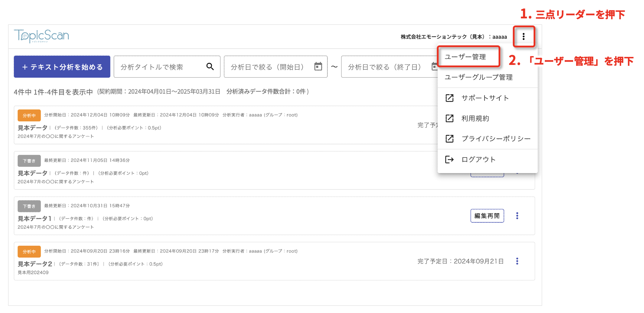Open the calendar picker for the start date filter
The image size is (644, 313).
(318, 67)
